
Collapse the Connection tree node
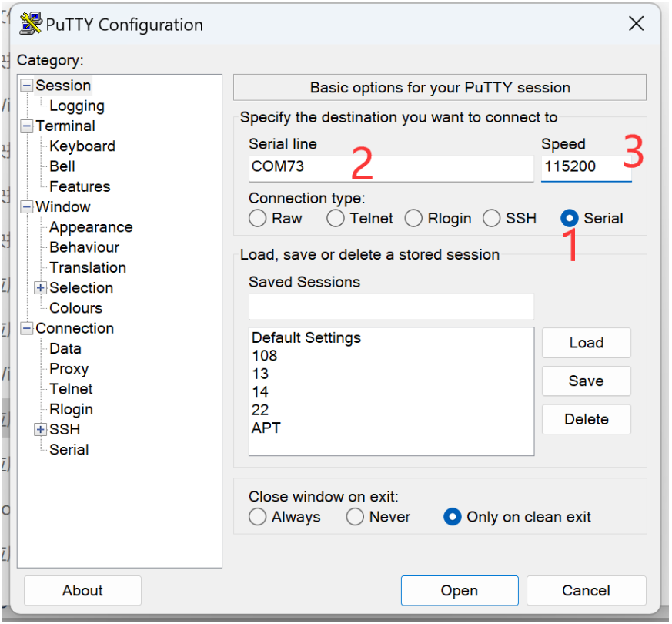click(x=27, y=328)
